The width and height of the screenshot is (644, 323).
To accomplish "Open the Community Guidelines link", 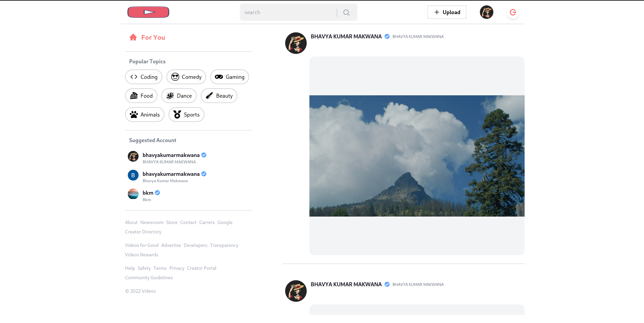I will [149, 278].
